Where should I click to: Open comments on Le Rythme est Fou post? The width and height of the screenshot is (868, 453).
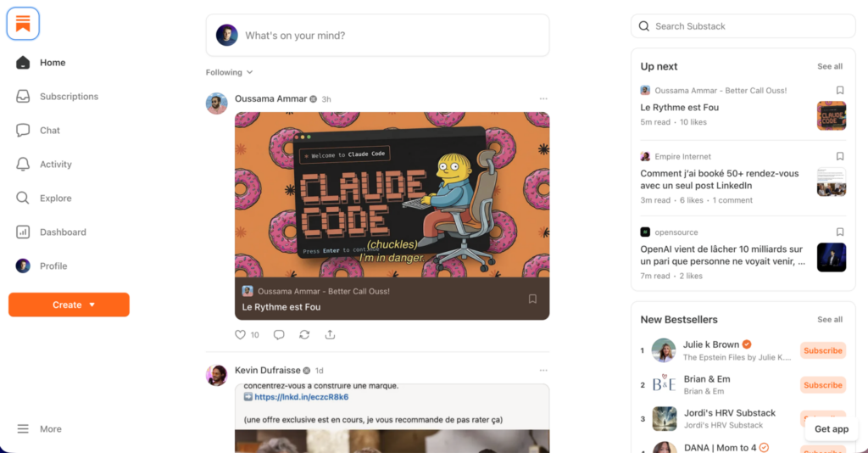click(x=279, y=334)
